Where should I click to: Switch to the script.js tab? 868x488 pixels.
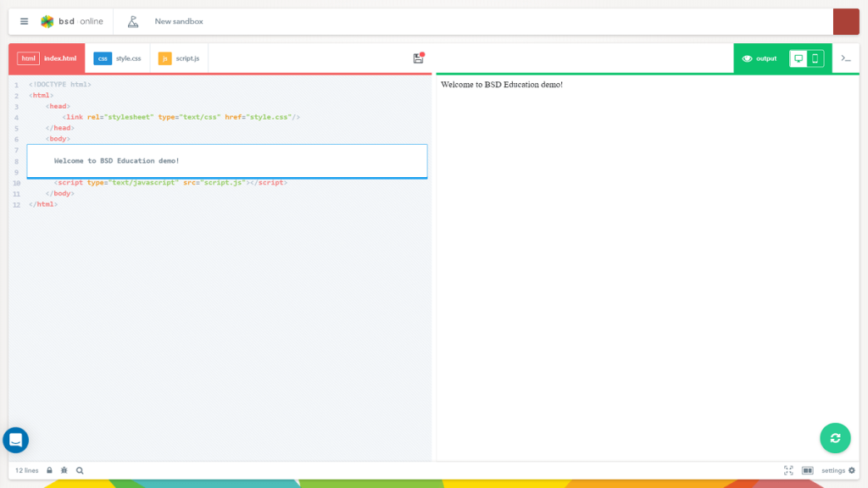(x=179, y=58)
